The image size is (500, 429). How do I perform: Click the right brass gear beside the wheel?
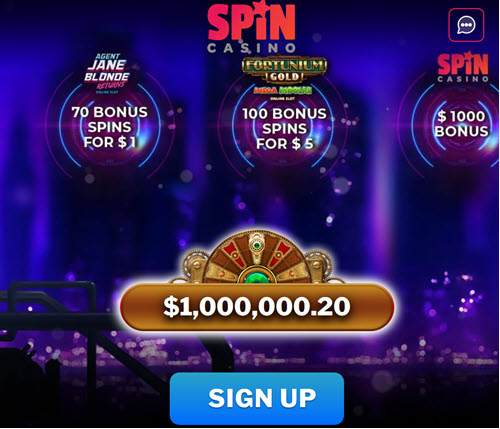click(319, 266)
